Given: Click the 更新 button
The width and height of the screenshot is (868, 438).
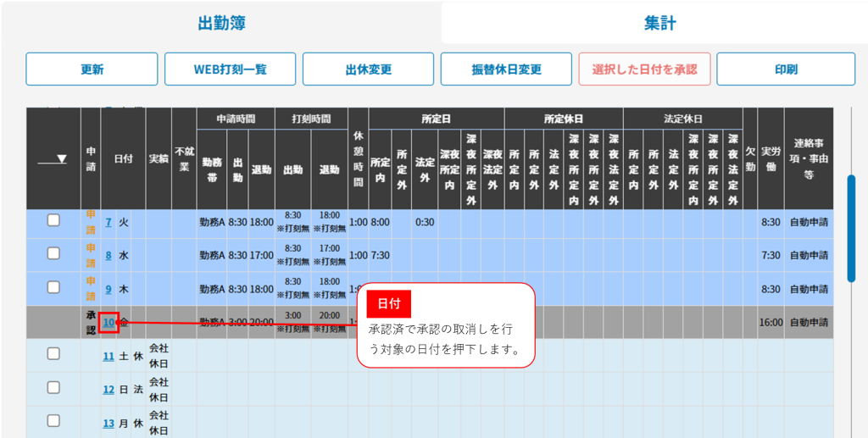Looking at the screenshot, I should (x=92, y=69).
